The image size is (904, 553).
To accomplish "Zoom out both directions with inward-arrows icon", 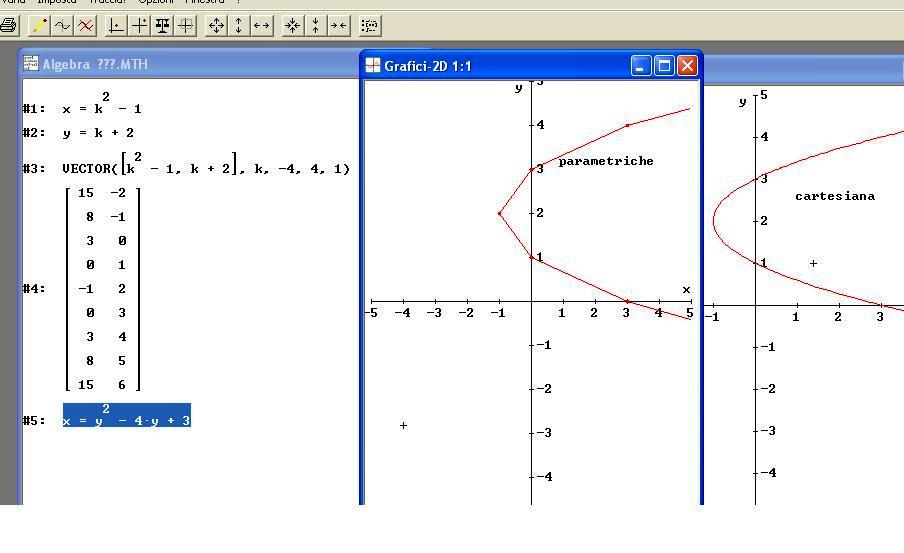I will point(293,25).
